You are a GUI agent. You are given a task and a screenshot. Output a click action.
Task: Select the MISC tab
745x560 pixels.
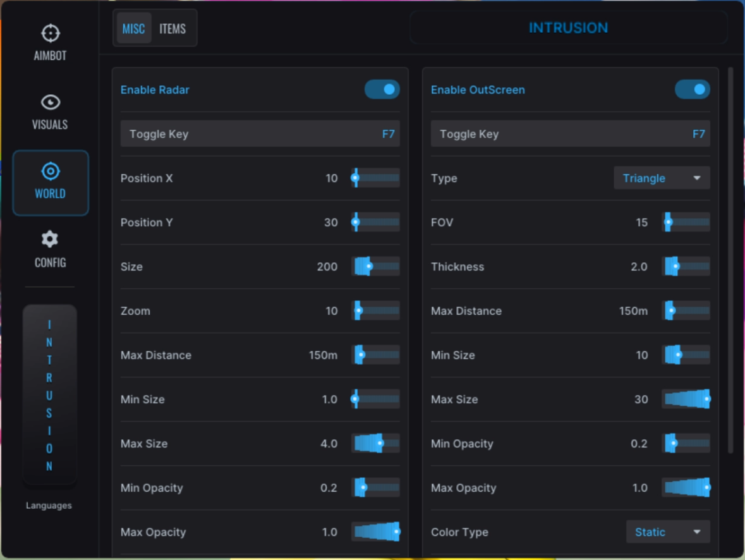coord(133,28)
